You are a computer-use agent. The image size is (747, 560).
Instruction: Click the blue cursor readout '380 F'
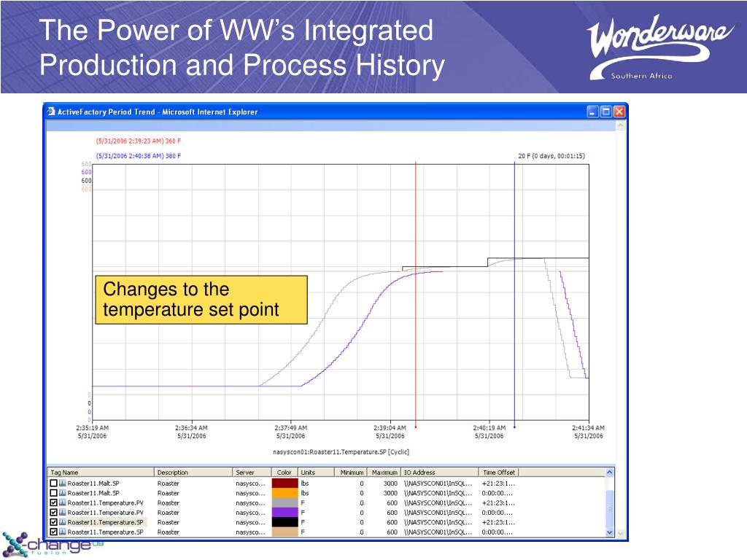pyautogui.click(x=173, y=156)
